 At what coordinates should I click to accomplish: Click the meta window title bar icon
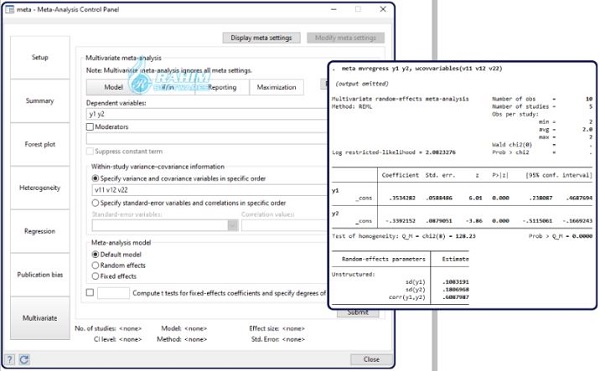click(x=10, y=9)
